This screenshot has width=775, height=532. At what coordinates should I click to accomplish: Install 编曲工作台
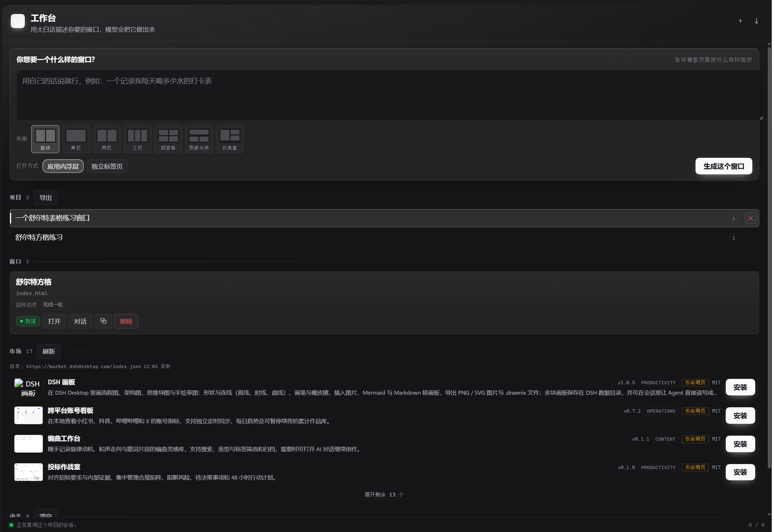tap(740, 444)
